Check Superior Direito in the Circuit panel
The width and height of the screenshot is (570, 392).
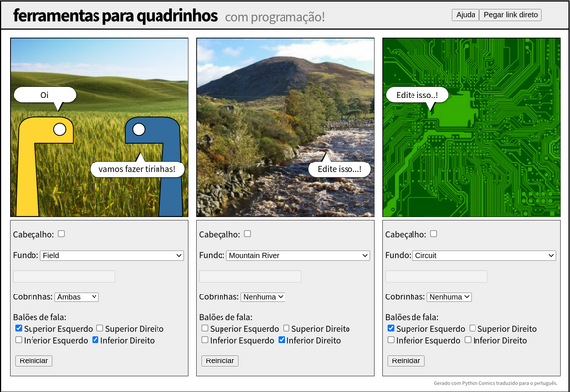pos(473,328)
